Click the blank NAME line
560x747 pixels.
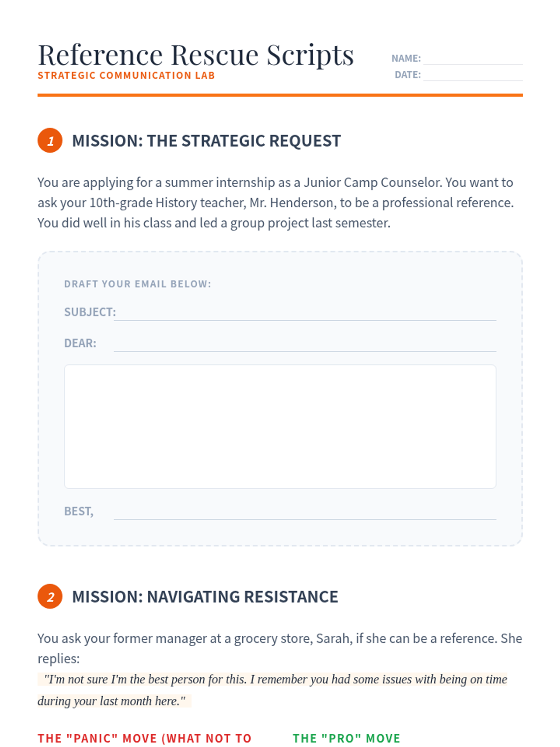click(472, 59)
